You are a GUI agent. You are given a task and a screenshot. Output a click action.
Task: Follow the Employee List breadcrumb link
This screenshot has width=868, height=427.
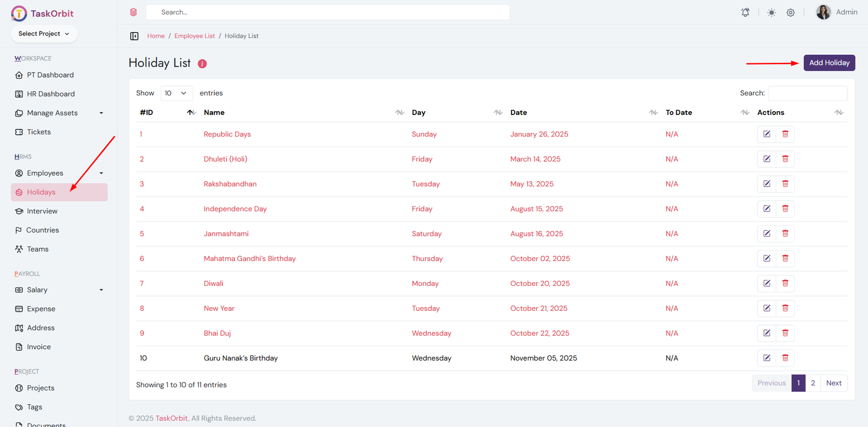(194, 36)
